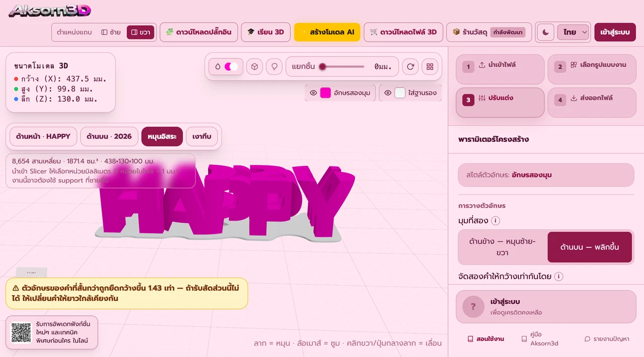Click the กำลังพัฒนา badge
Screen dimensions: 644x357
(x=508, y=32)
